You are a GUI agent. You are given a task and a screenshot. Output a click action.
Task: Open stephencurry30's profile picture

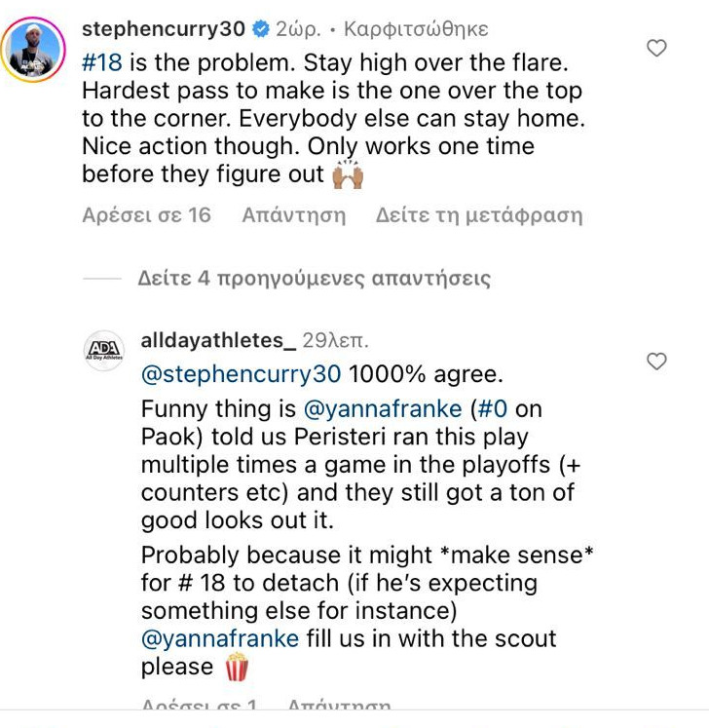click(x=34, y=49)
